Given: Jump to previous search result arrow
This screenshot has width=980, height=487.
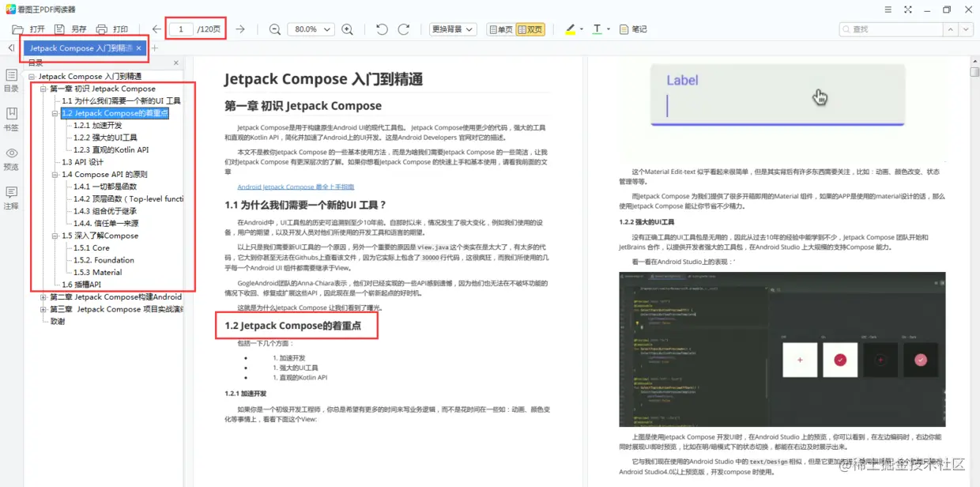Looking at the screenshot, I should tap(951, 29).
